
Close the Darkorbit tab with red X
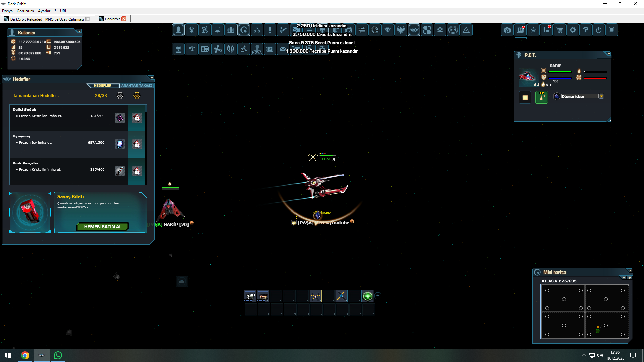[x=124, y=19]
